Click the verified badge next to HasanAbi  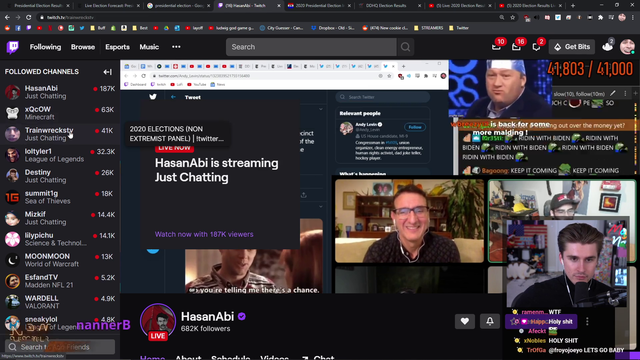pyautogui.click(x=242, y=316)
